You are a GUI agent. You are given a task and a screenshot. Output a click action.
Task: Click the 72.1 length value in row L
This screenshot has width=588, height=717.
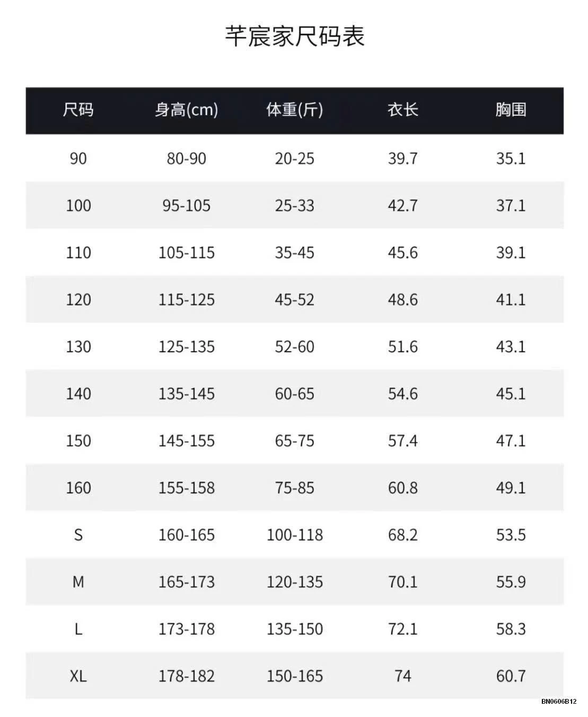click(402, 629)
